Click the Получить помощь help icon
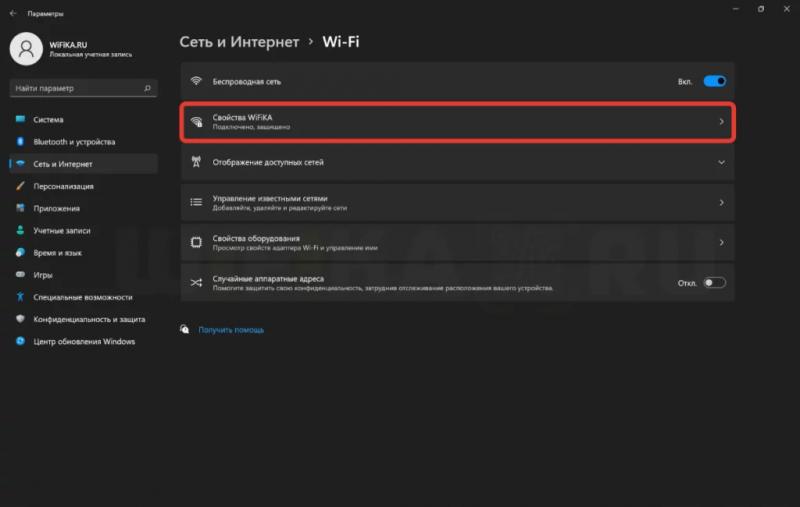Screen dimensions: 800x507 pos(185,329)
